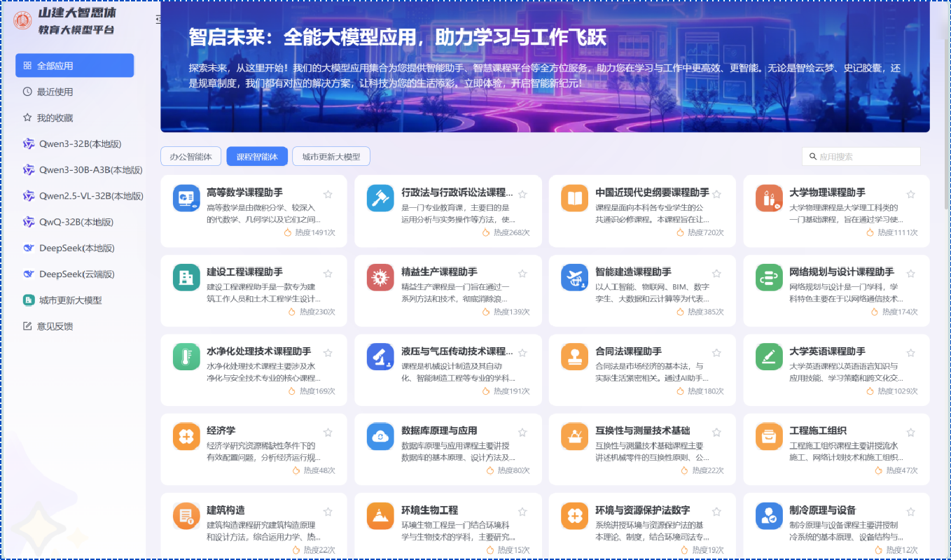Click the 行政法与行政诉讼法课程 gavel icon
Screen dimensions: 951x560
pos(380,199)
